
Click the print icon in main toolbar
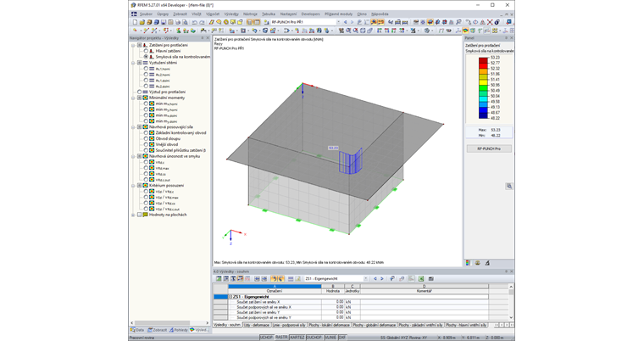178,22
